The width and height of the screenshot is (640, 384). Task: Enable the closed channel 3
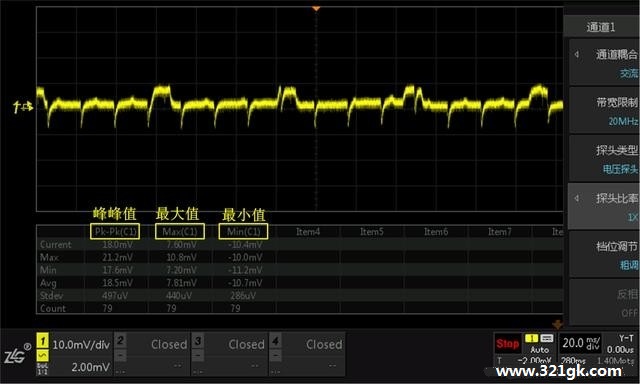[229, 354]
